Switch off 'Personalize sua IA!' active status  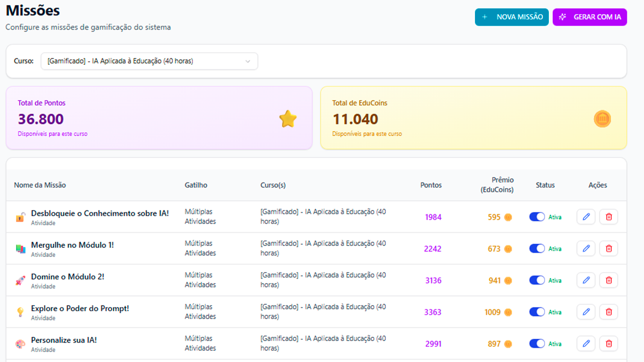537,343
